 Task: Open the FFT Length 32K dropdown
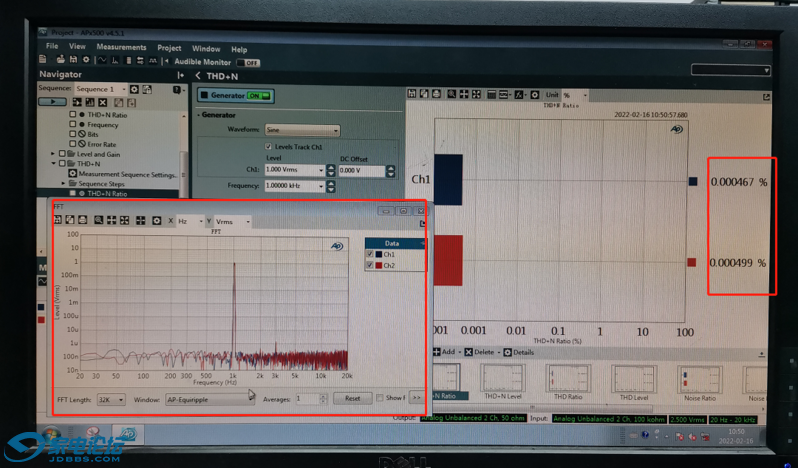[110, 399]
